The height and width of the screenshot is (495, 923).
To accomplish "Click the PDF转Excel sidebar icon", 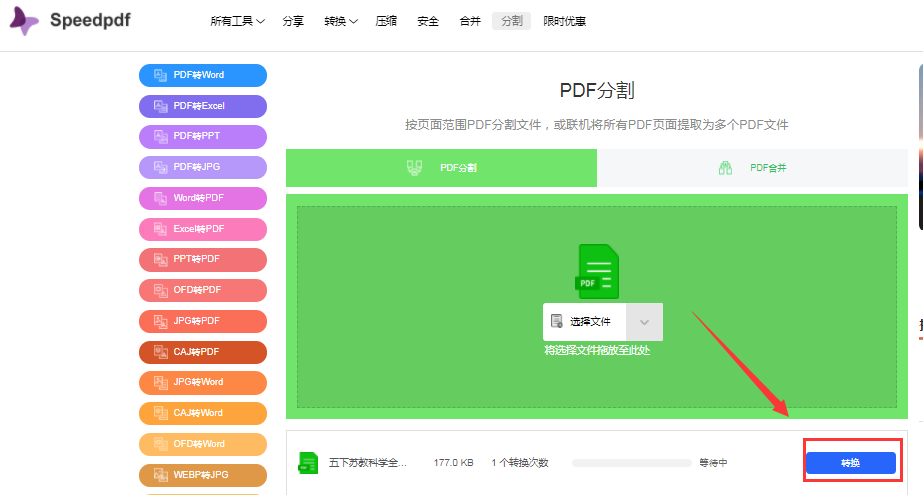I will (x=160, y=106).
